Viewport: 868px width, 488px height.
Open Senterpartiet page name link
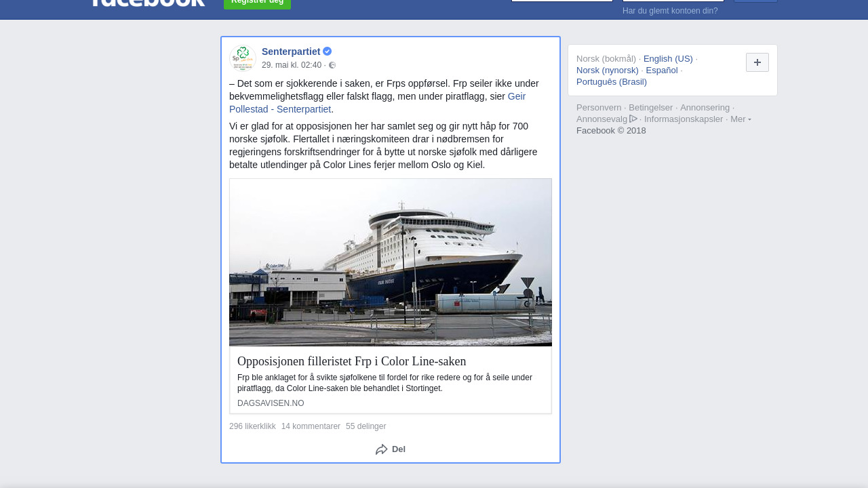(x=291, y=52)
